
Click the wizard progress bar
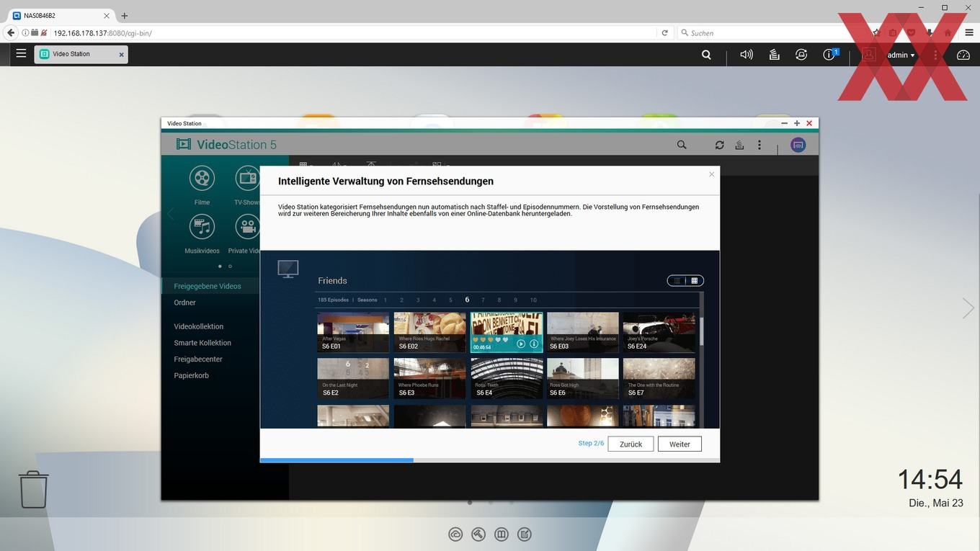click(x=490, y=460)
